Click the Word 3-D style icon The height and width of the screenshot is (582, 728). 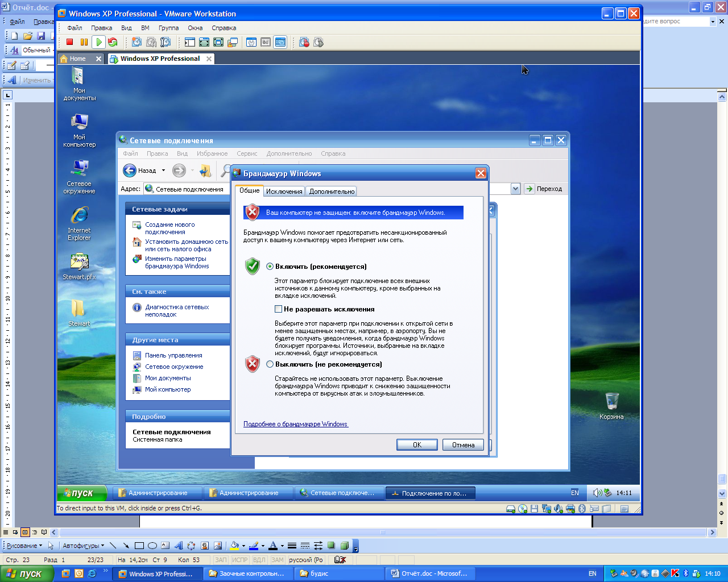344,546
